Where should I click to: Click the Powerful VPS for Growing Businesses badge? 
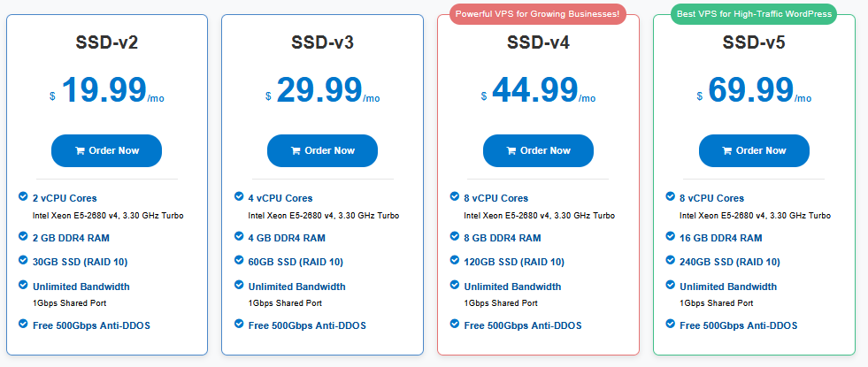[x=538, y=14]
